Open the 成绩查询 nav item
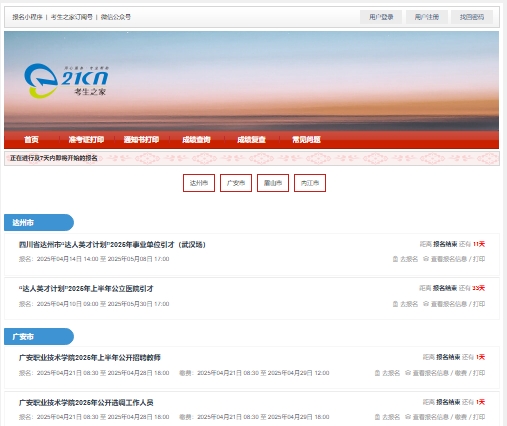This screenshot has width=507, height=426. [x=196, y=140]
